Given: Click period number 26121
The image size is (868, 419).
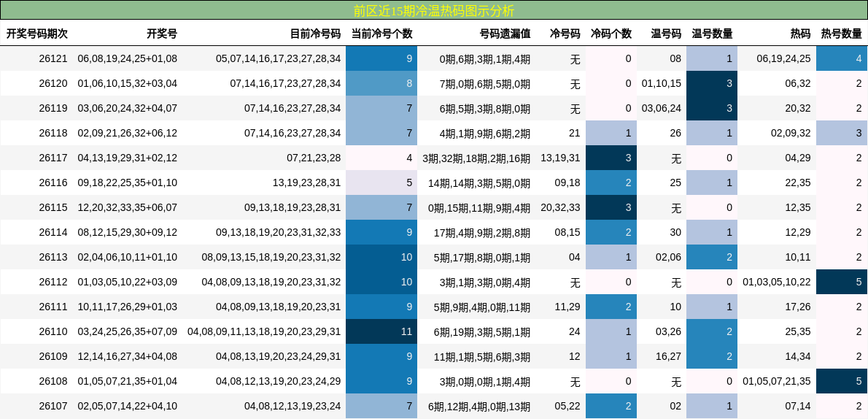Looking at the screenshot, I should (x=53, y=58).
